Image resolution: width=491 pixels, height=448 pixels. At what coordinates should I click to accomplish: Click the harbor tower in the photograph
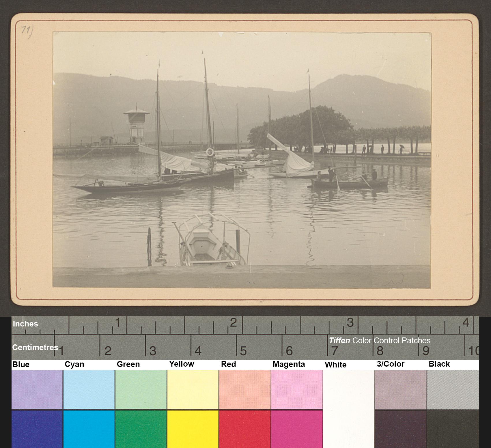point(137,126)
